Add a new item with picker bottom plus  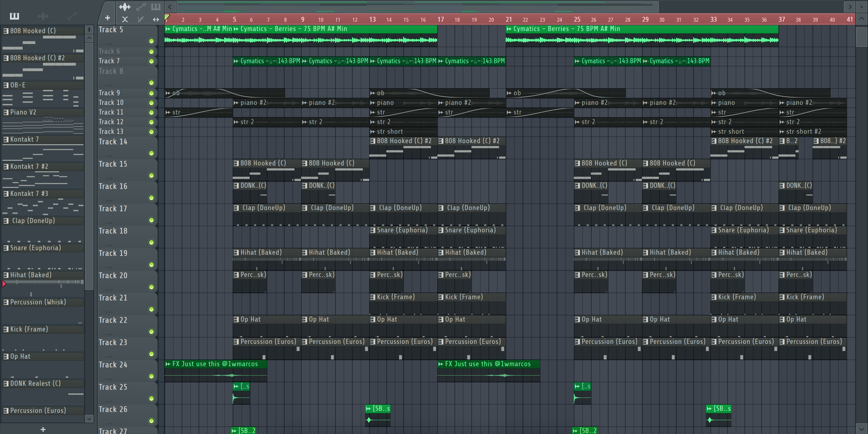coord(43,429)
